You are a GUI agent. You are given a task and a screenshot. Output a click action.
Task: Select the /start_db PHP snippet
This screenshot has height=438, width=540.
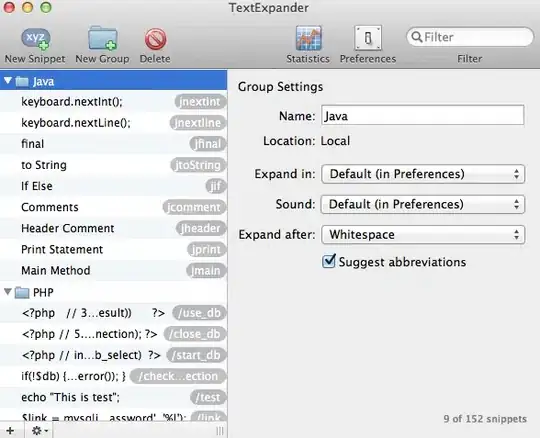coord(114,355)
